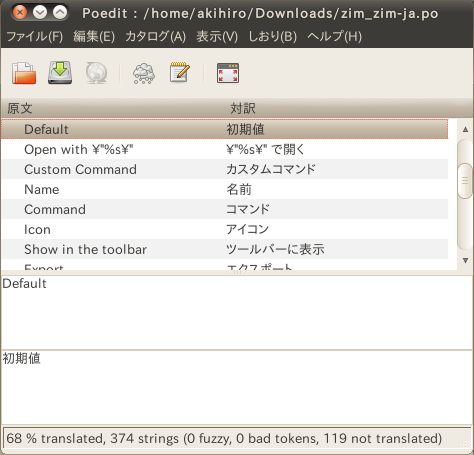This screenshot has width=474, height=455.
Task: Update catalog using the cloud icon
Action: tap(144, 73)
